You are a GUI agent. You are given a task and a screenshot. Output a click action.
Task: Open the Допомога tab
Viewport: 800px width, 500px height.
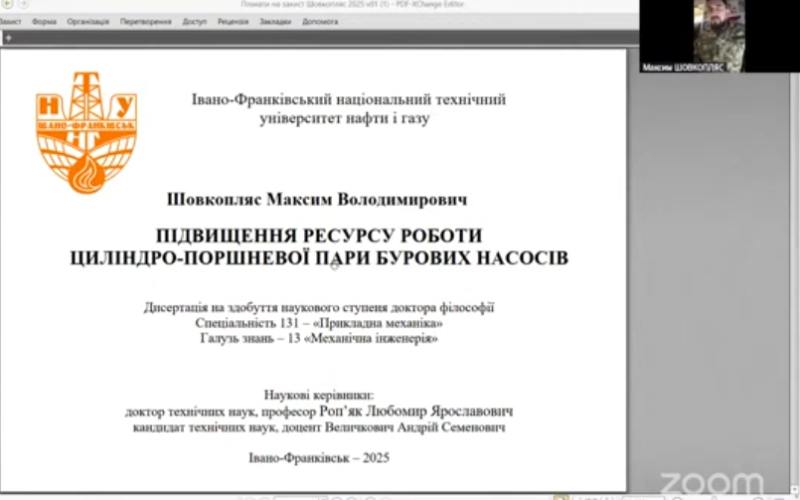coord(320,21)
